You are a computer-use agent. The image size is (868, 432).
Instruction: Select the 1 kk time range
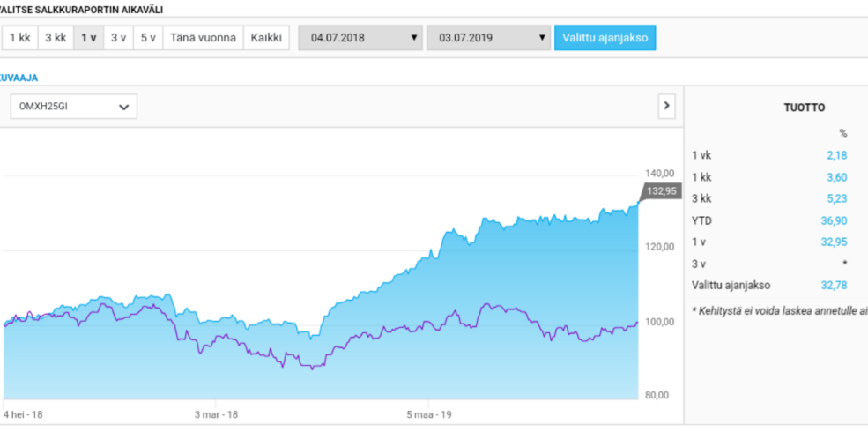19,38
